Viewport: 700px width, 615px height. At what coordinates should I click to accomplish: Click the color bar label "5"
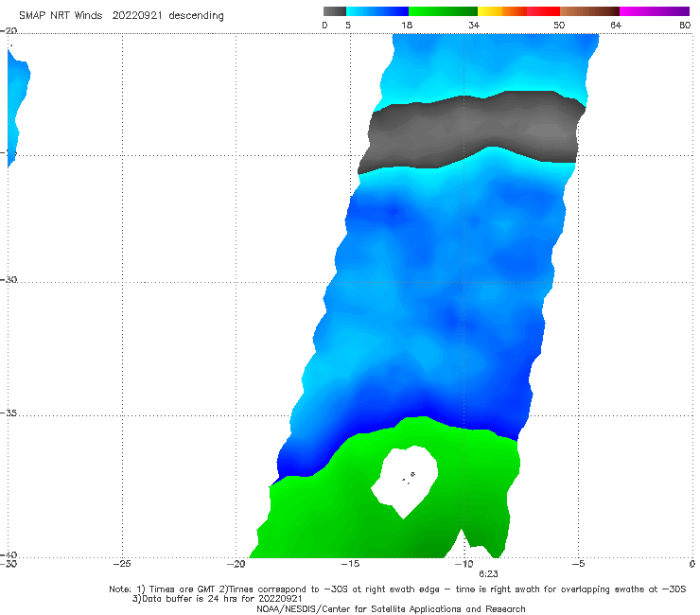click(348, 26)
